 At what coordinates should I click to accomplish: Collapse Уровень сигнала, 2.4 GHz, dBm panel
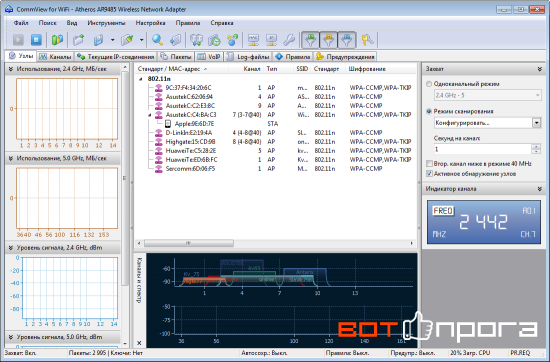pos(11,248)
